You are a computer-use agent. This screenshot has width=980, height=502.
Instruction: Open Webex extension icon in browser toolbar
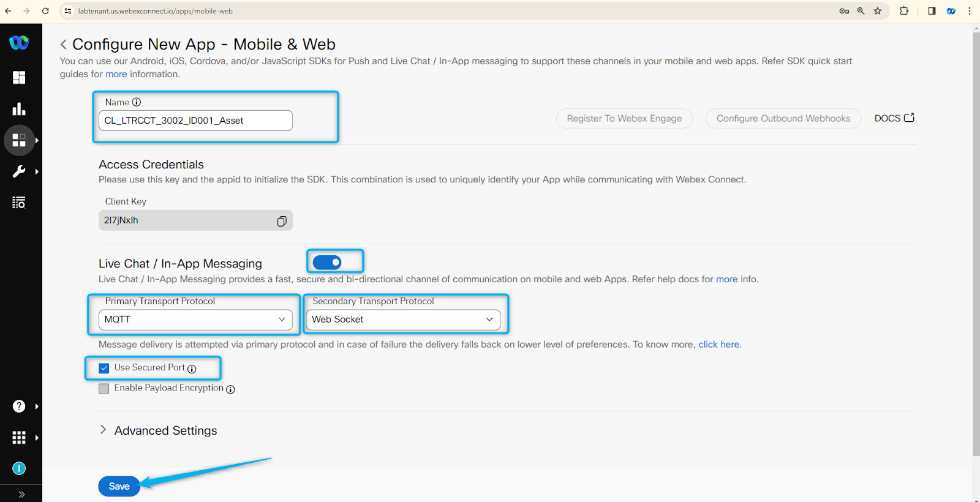[951, 11]
